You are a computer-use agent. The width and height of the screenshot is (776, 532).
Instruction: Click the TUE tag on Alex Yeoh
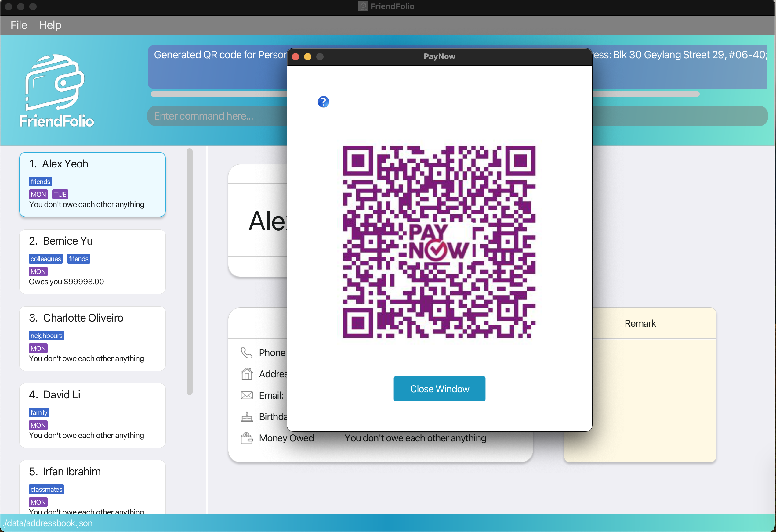click(60, 194)
